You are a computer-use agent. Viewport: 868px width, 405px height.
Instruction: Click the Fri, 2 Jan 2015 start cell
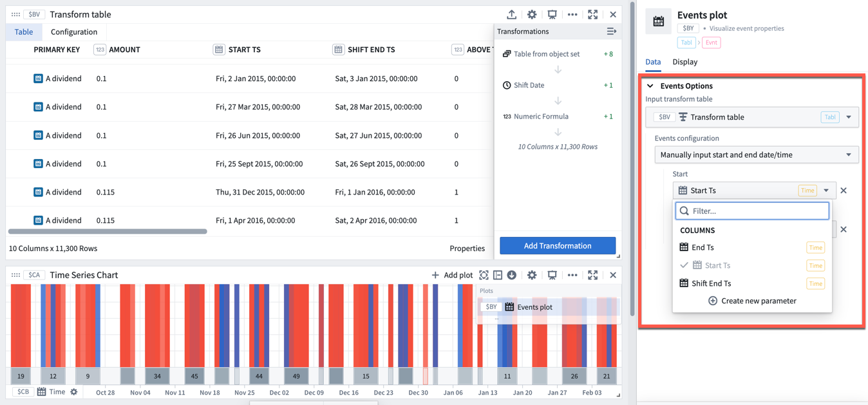[256, 79]
